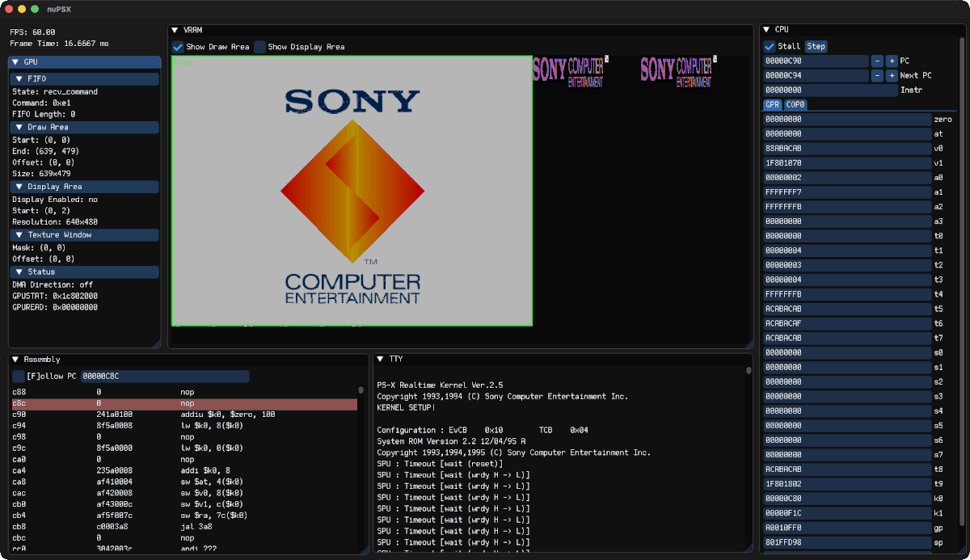This screenshot has height=560, width=970.
Task: Click the Follow PC address input field
Action: coord(164,376)
